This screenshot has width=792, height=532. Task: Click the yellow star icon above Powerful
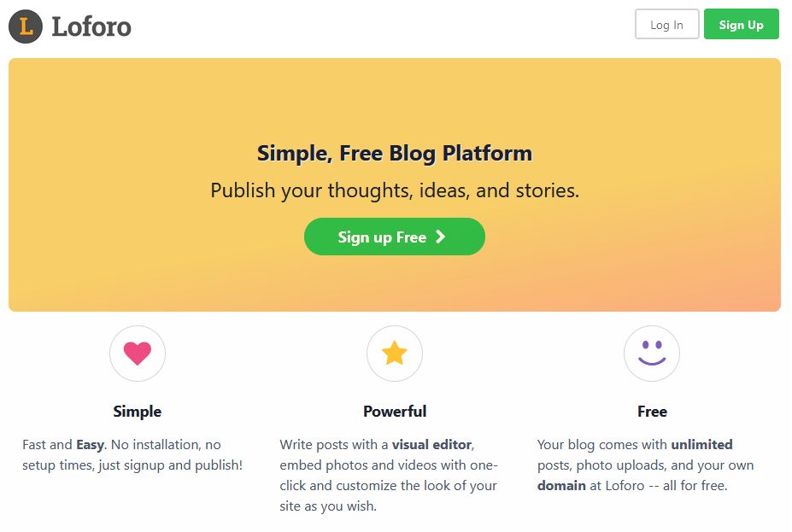coord(395,353)
